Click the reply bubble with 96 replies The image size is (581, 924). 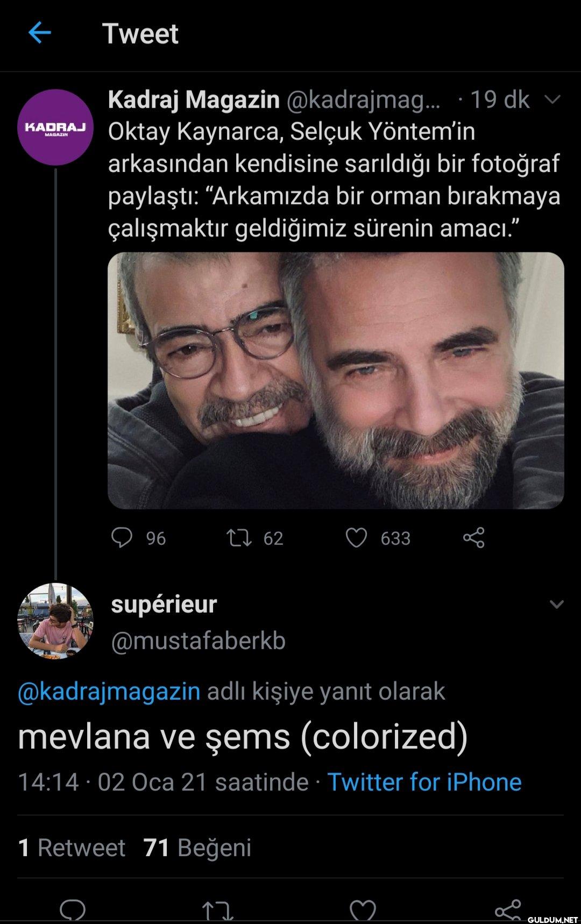[x=122, y=537]
